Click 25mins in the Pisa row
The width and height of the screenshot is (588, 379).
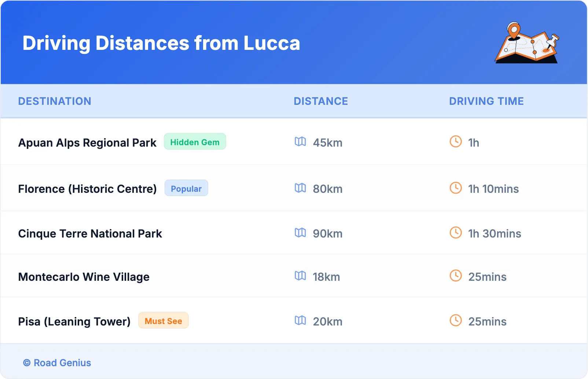tap(488, 321)
